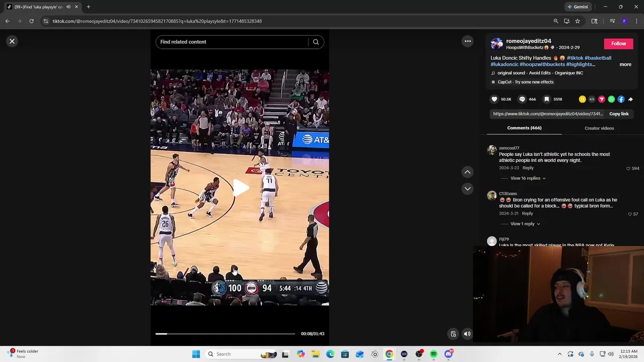Image resolution: width=644 pixels, height=362 pixels.
Task: Open the Gemini button in Chrome
Action: 578,7
